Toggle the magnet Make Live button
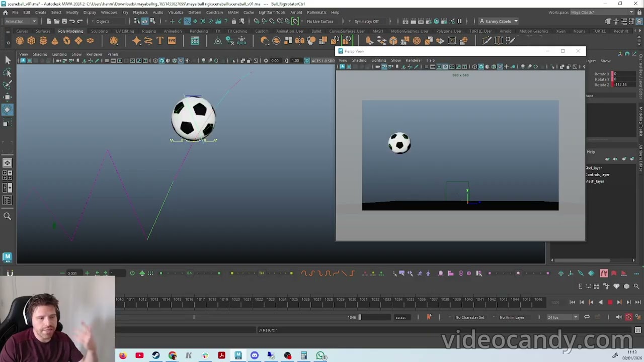644x362 pixels. click(295, 21)
